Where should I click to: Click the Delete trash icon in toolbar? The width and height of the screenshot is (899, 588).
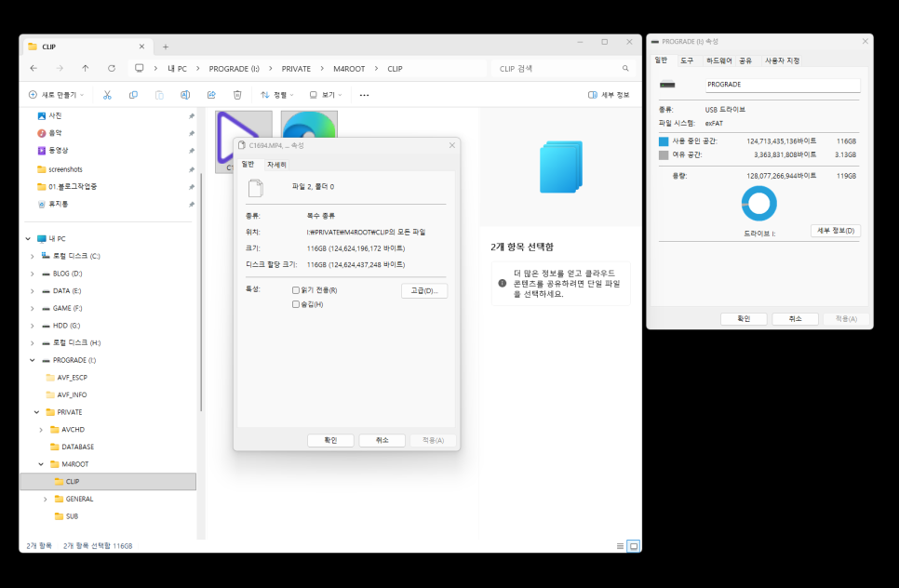tap(237, 95)
